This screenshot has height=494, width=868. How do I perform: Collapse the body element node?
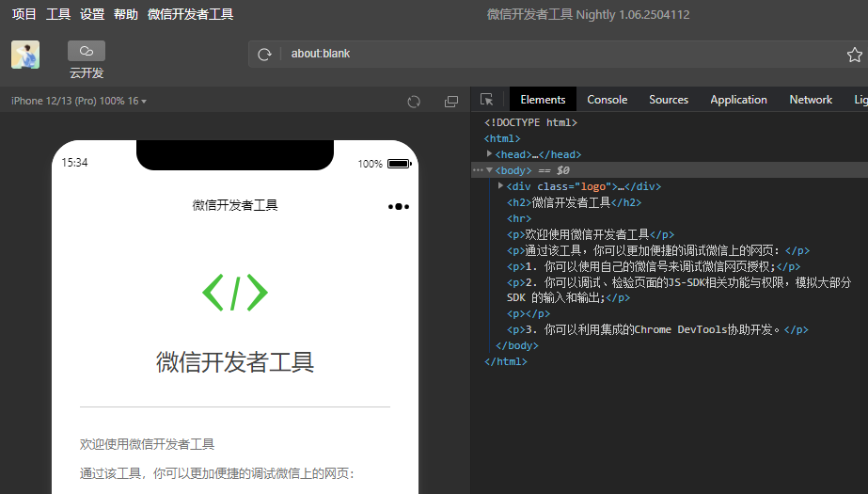[x=489, y=170]
